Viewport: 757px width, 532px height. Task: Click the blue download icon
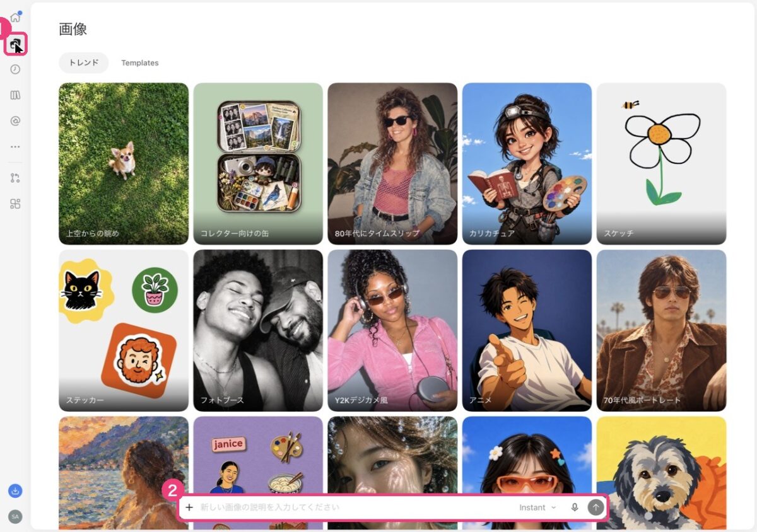[15, 490]
